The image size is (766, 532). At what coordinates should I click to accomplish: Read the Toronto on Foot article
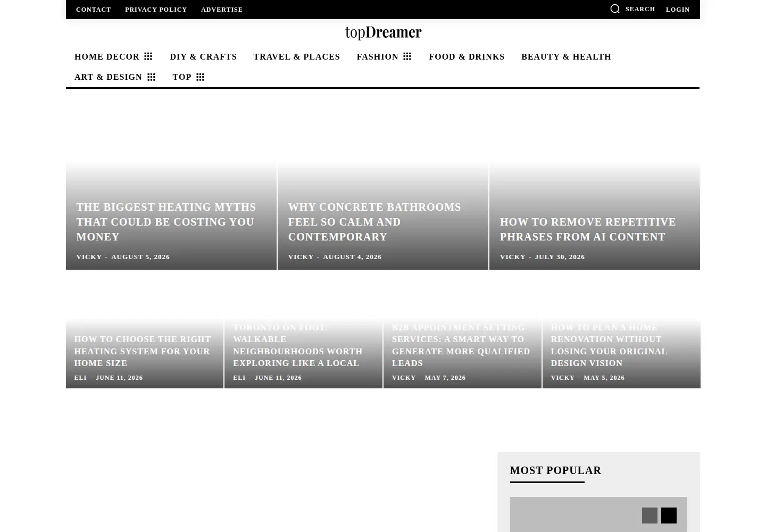[298, 345]
